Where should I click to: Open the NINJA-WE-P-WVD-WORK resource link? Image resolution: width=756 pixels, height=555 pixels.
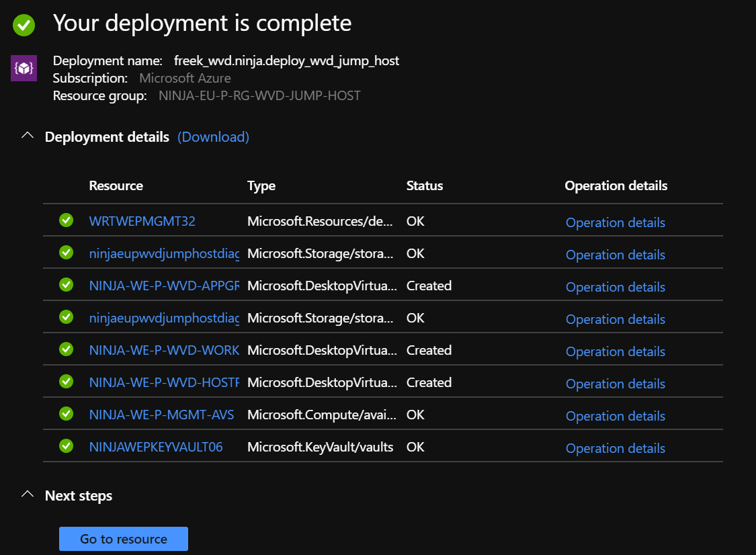(165, 351)
